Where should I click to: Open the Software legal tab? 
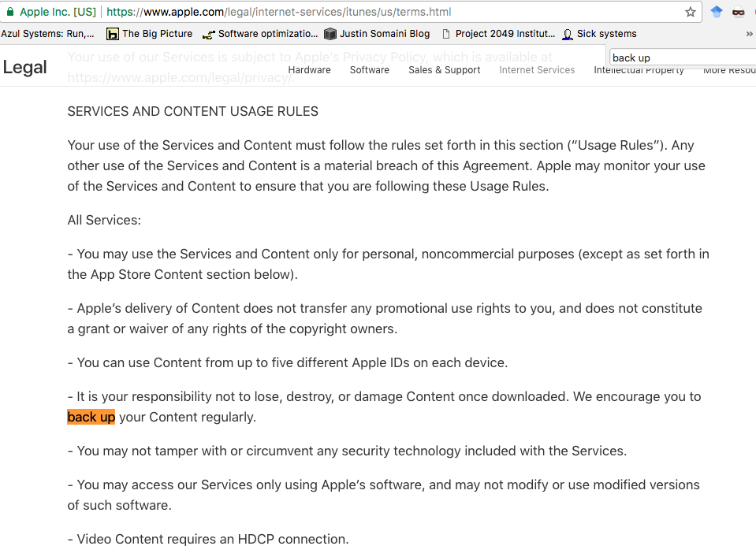pos(369,70)
